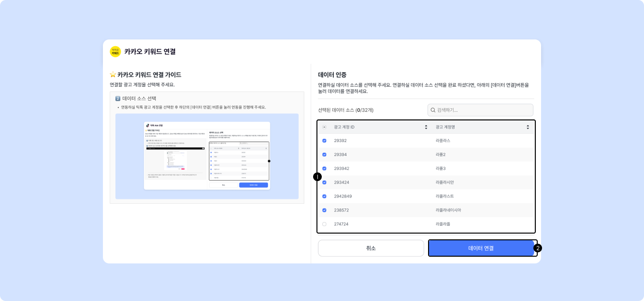
Task: Click the star icon beside the guide title
Action: [x=113, y=75]
